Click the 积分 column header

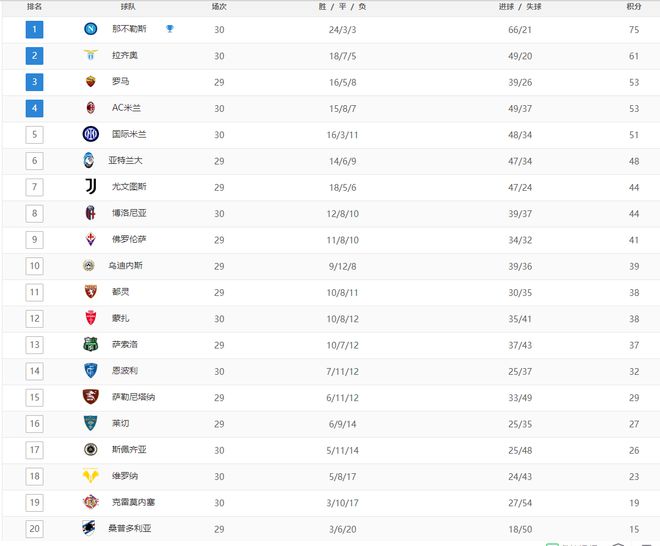[634, 7]
